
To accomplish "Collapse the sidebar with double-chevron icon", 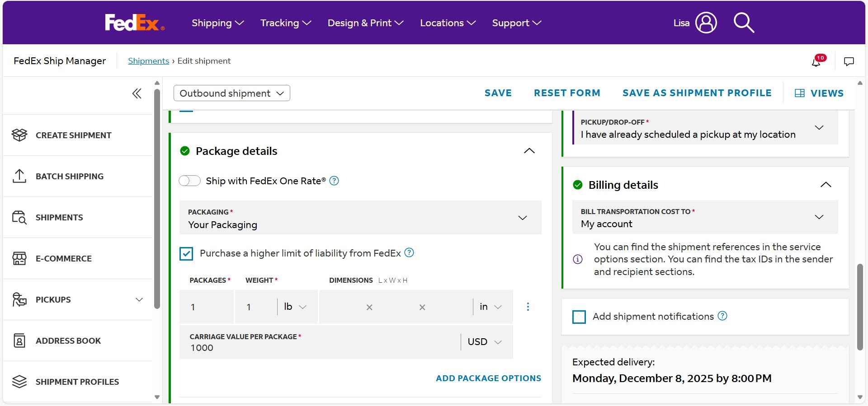I will [x=137, y=93].
